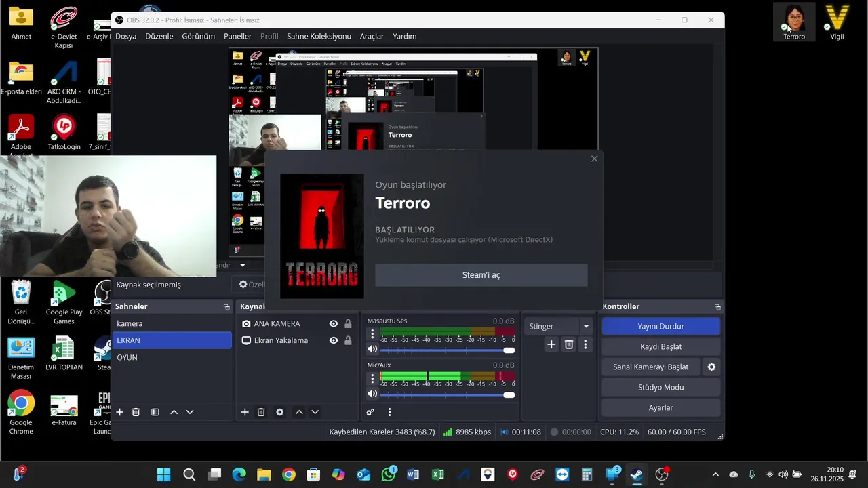Open virtual camera settings gear
This screenshot has width=868, height=488.
pyautogui.click(x=711, y=367)
